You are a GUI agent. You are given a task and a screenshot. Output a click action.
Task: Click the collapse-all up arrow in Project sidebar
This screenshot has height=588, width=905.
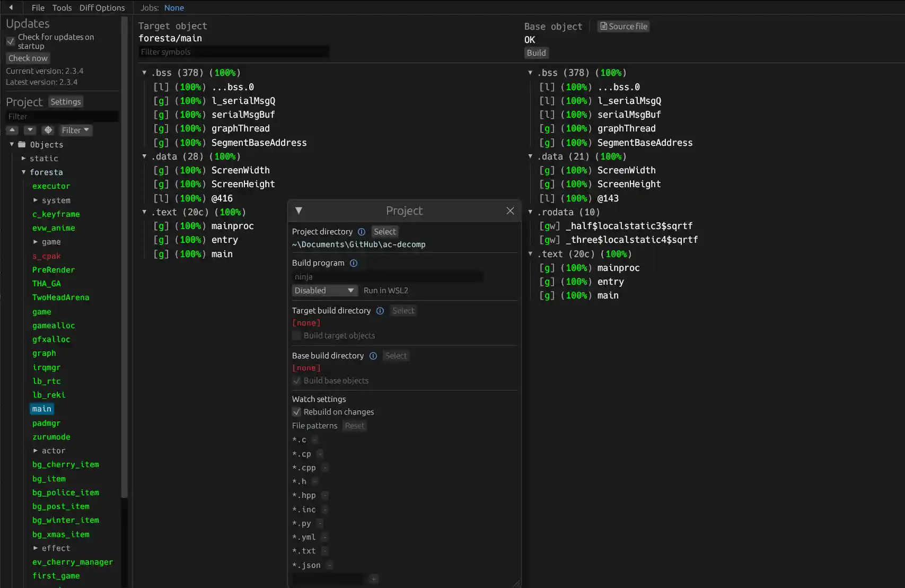point(12,130)
